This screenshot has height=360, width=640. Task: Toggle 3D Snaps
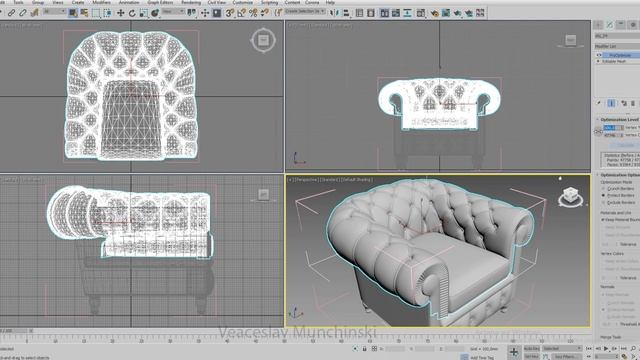(x=230, y=13)
